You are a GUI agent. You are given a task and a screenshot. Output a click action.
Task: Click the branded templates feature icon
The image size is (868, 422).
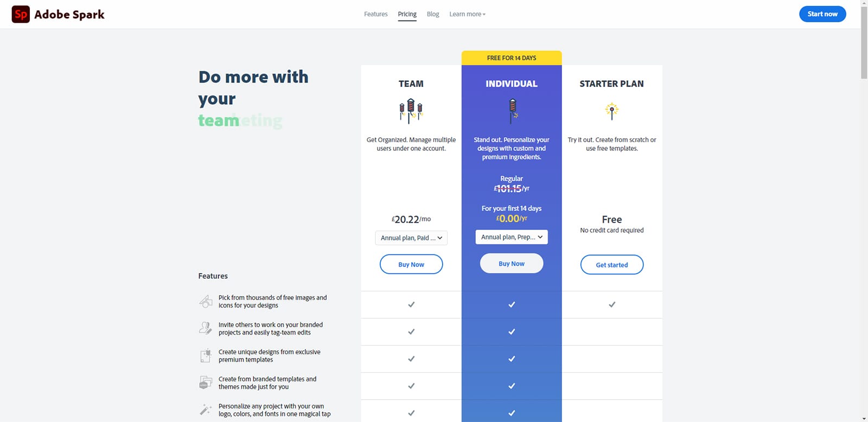point(206,382)
